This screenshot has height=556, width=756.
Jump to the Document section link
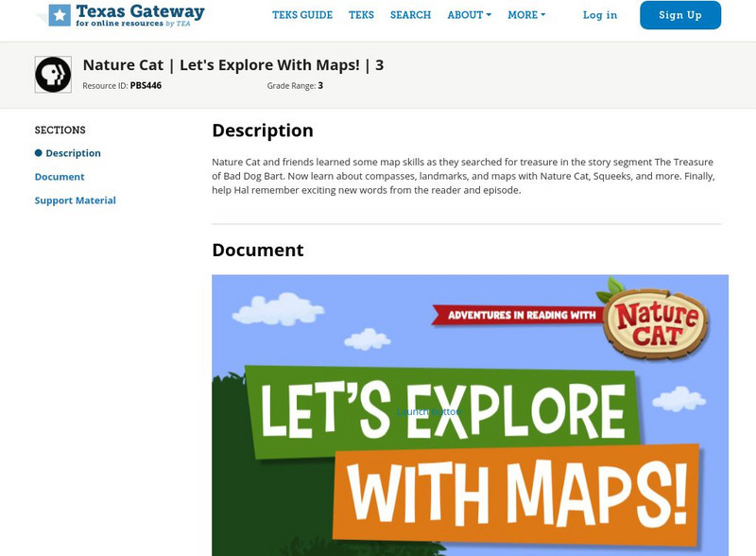(60, 177)
